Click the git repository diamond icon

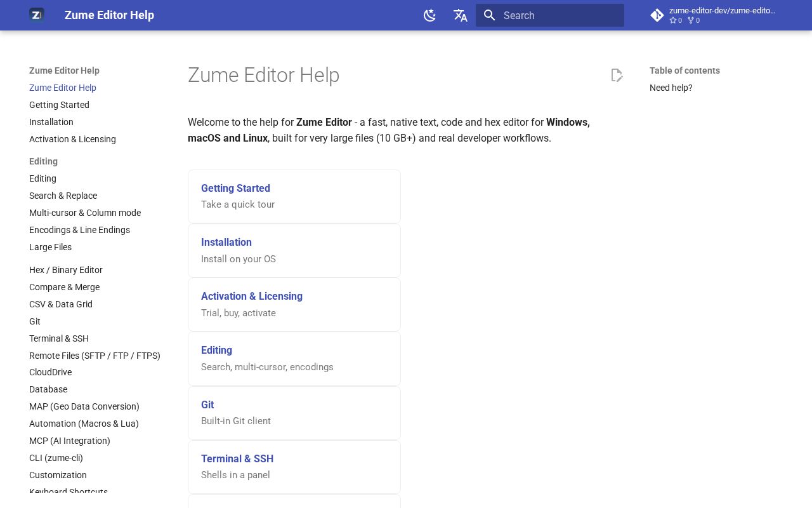(657, 15)
